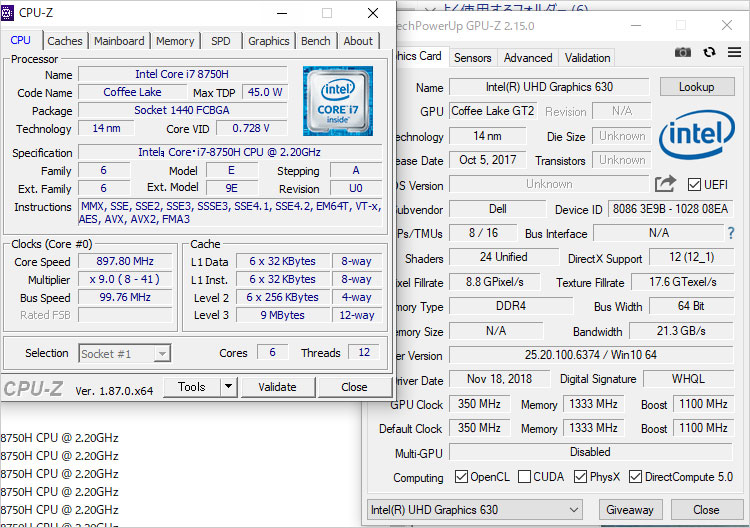Click the Instructions list MMX, SSE, SSE2

230,213
